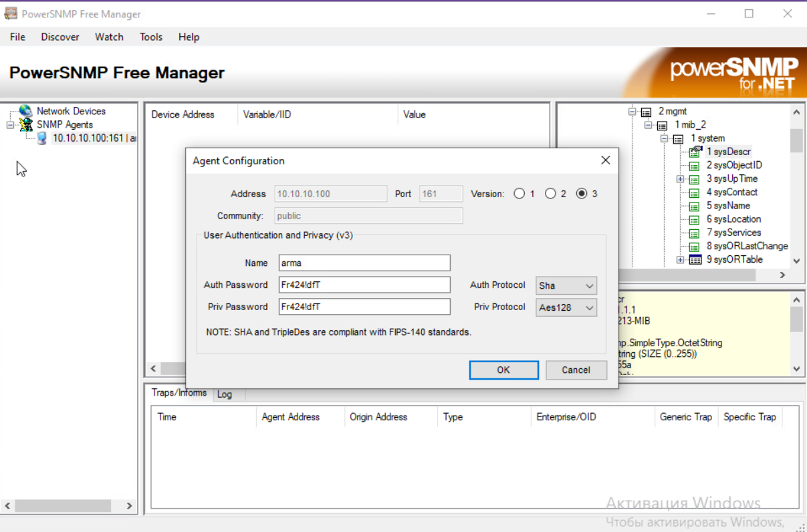The image size is (807, 532).
Task: Click the sysContact node icon
Action: 695,192
